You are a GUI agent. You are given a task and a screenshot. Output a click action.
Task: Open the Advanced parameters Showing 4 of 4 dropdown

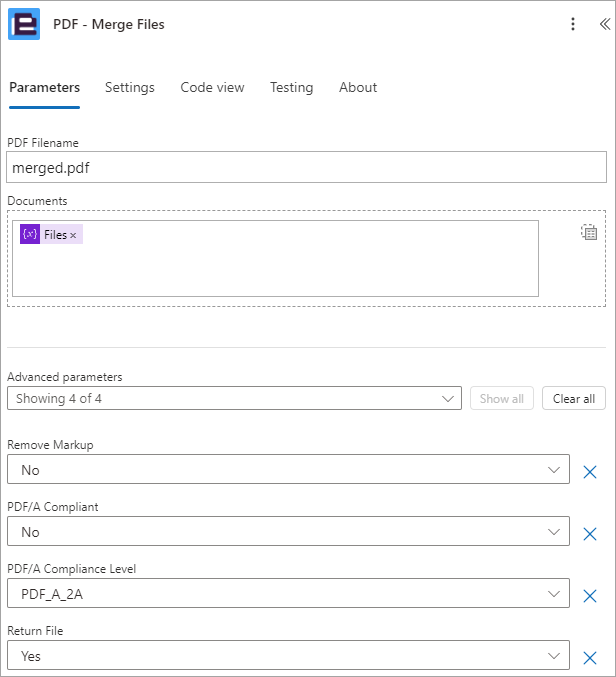tap(234, 398)
